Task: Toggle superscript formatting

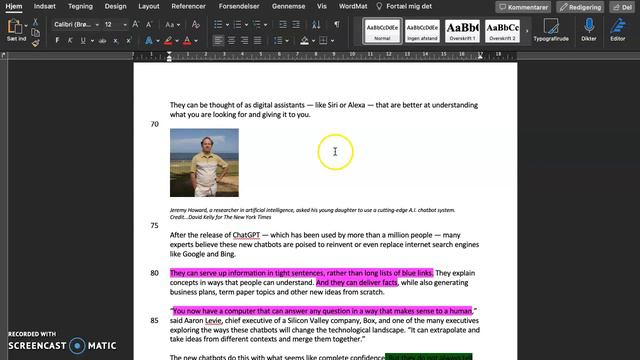Action: 129,40
